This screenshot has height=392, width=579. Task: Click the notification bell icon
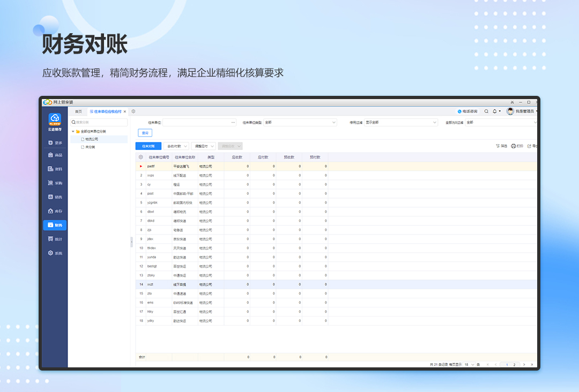pos(494,111)
